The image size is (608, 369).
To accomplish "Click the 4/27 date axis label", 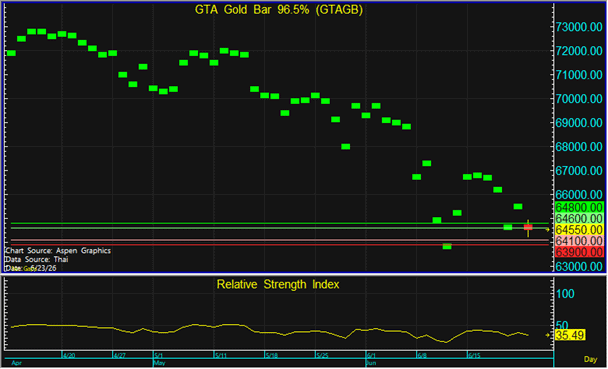I will pyautogui.click(x=120, y=355).
